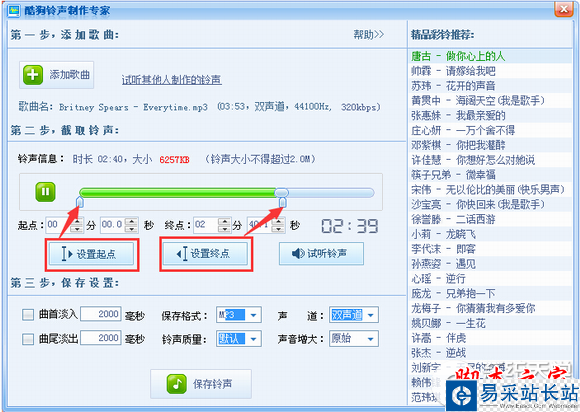Click the red 6257KB size value
This screenshot has width=580, height=412.
tap(174, 160)
